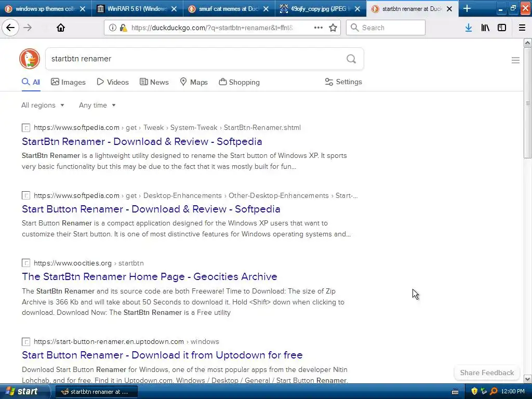Viewport: 532px width, 399px height.
Task: Select the All results category
Action: point(31,82)
